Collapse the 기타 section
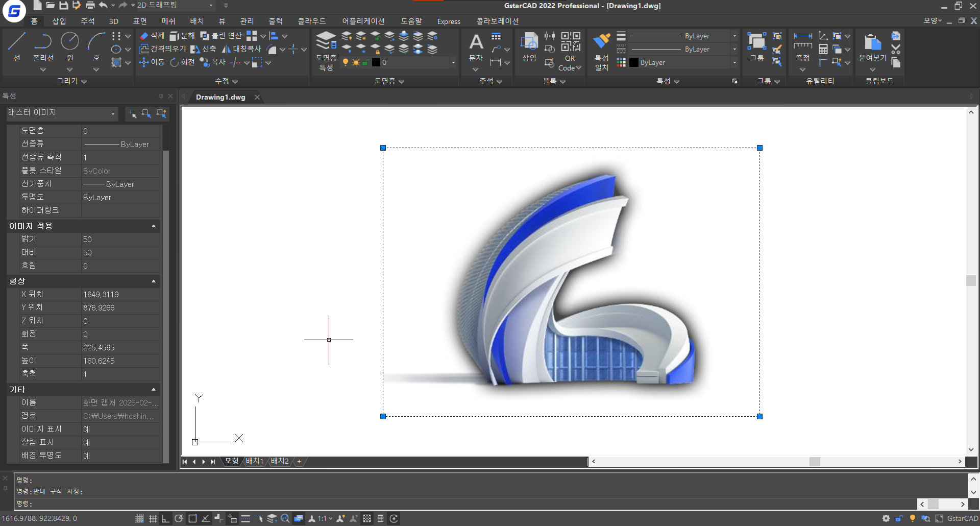The image size is (980, 526). pos(153,389)
